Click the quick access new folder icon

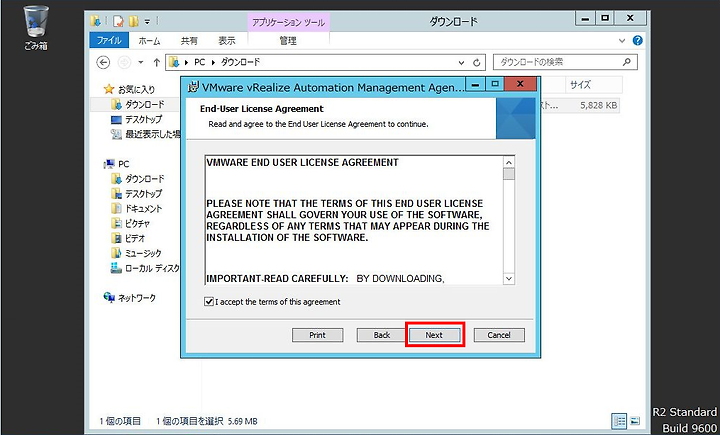pos(134,21)
